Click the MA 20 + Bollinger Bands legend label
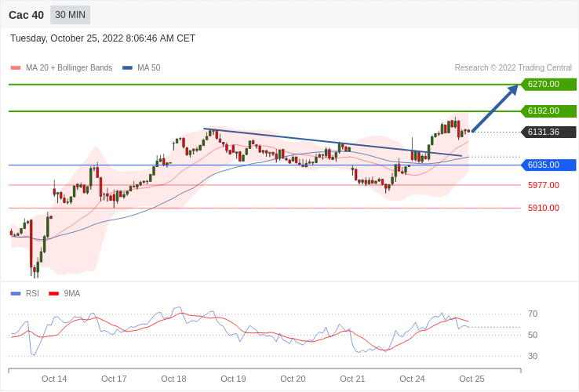This screenshot has width=579, height=392. 69,68
